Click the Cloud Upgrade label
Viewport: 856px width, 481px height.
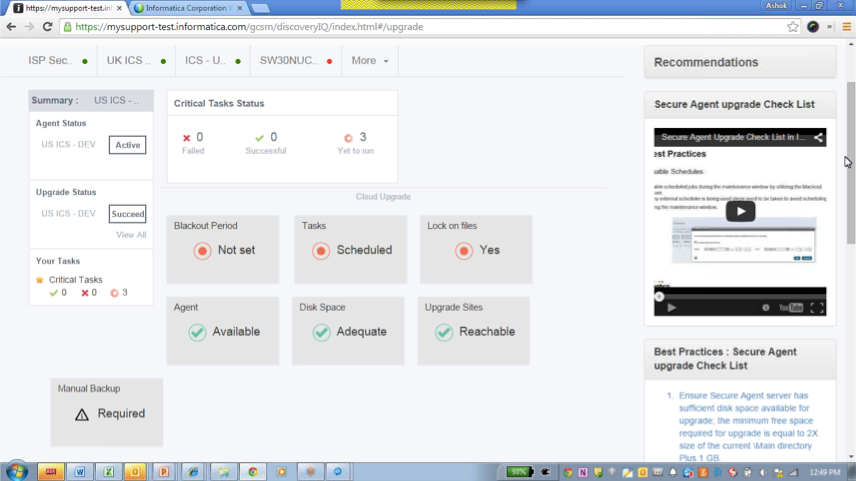point(383,197)
